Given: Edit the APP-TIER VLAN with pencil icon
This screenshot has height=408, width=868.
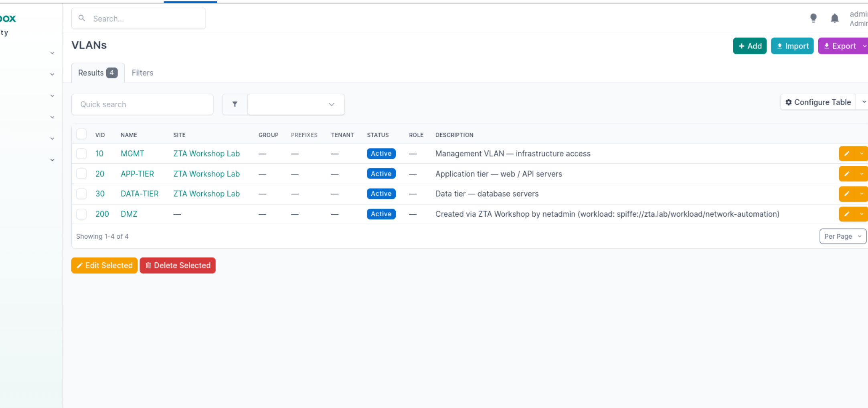Looking at the screenshot, I should 847,174.
